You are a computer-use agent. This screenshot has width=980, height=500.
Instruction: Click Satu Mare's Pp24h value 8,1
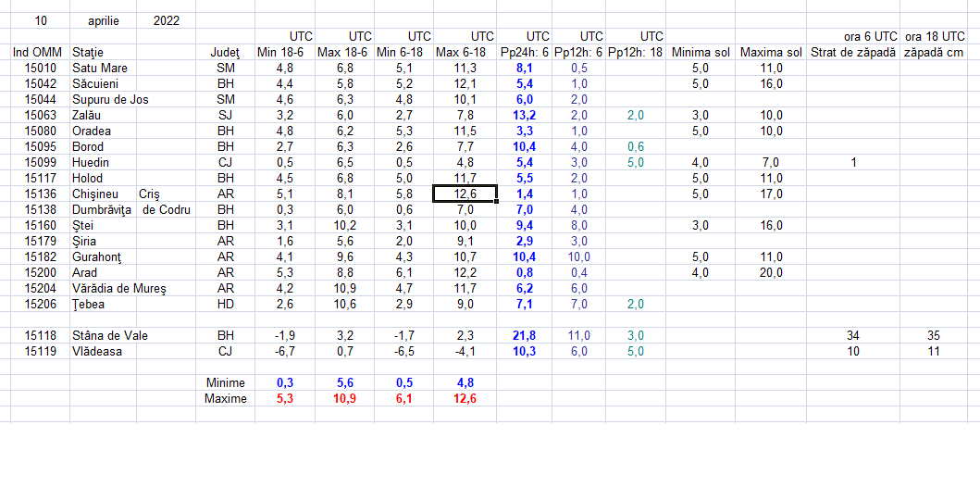tap(525, 69)
